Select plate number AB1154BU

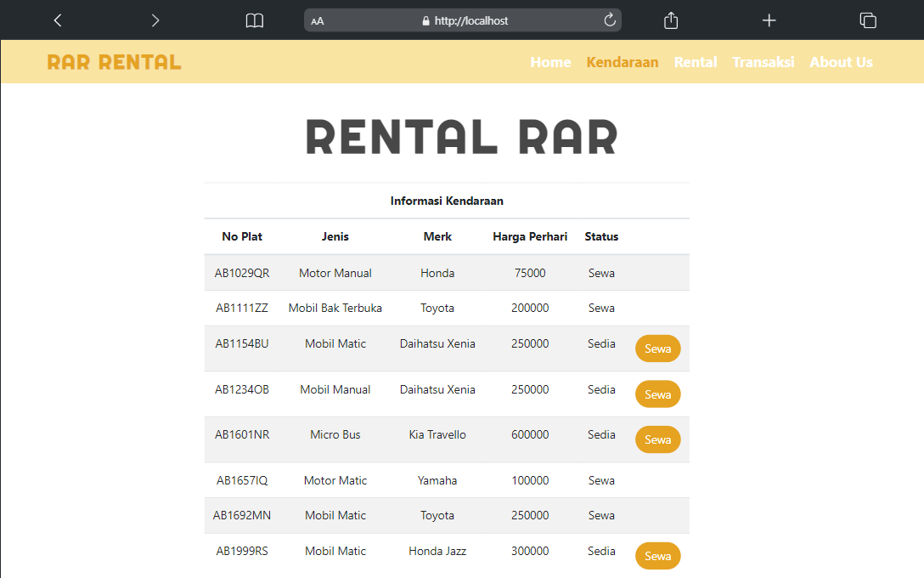tap(242, 344)
